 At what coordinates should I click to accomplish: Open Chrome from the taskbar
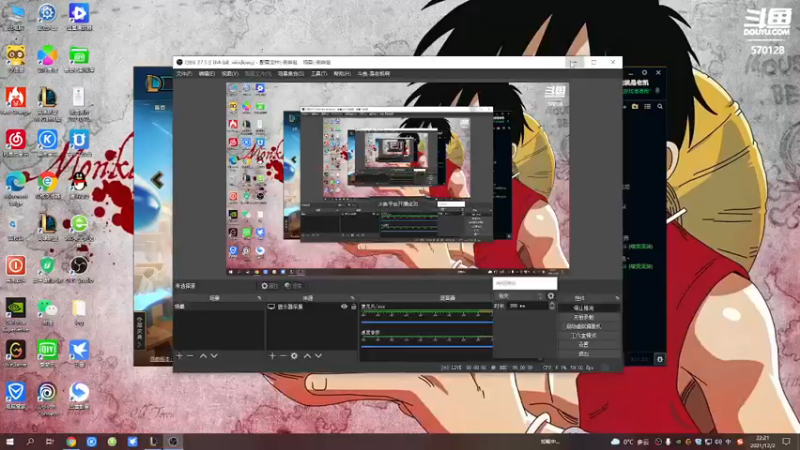(71, 442)
